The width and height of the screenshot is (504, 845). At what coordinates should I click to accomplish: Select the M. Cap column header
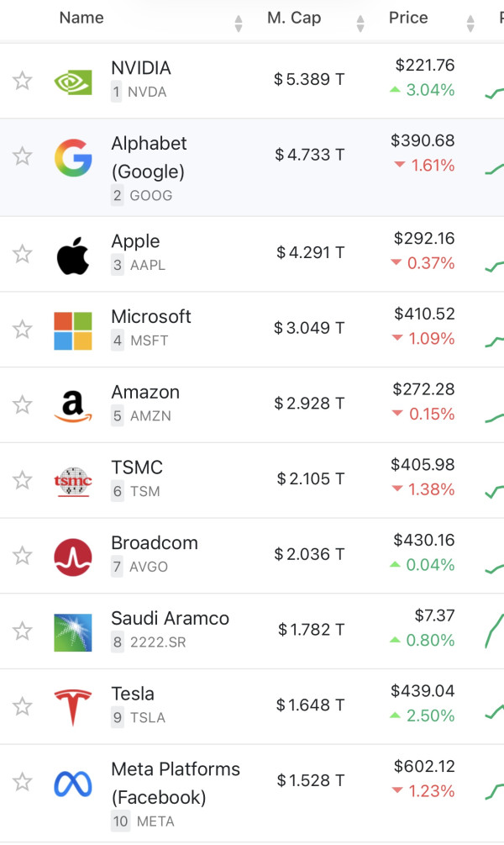click(x=294, y=18)
